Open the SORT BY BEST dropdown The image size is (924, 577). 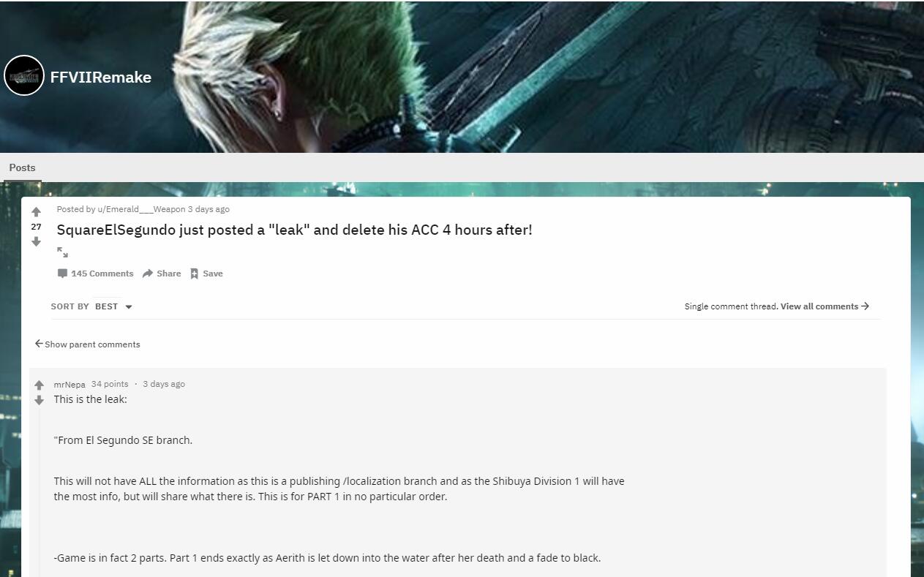coord(92,306)
